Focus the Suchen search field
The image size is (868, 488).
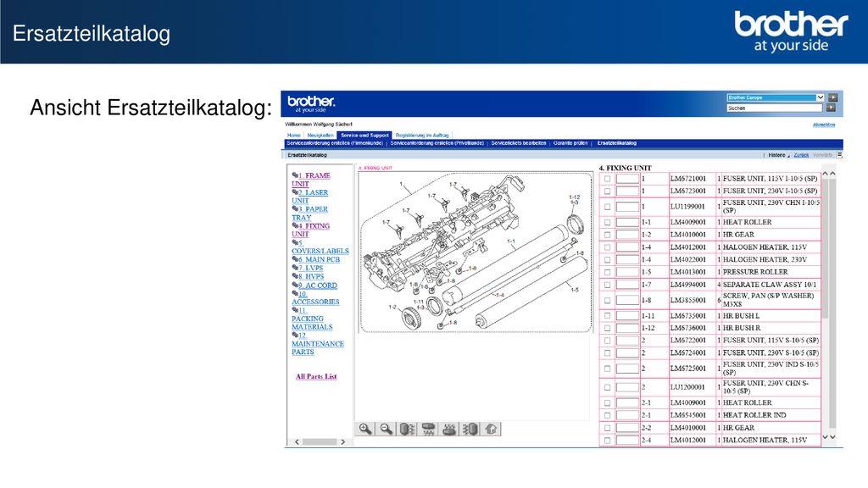point(775,108)
